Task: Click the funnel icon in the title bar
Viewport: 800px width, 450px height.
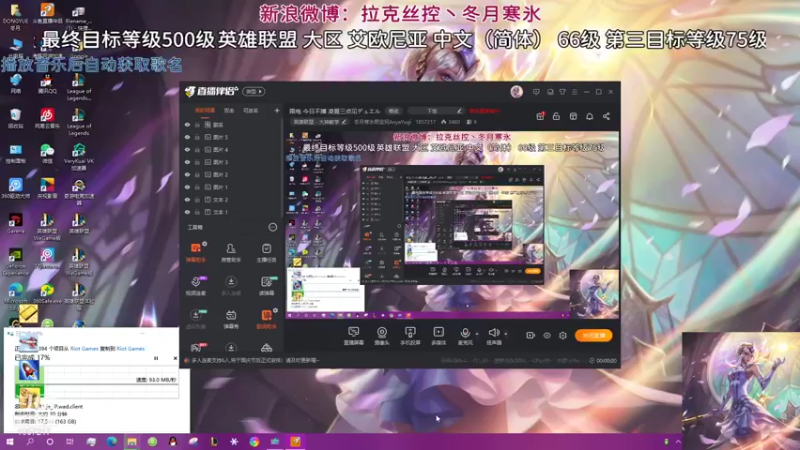Action: click(562, 92)
